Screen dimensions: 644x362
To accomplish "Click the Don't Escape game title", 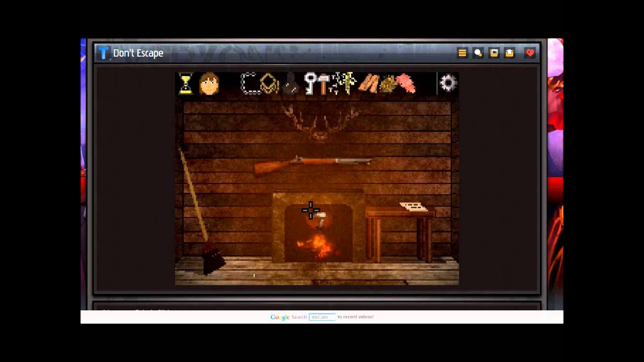I will (x=138, y=53).
